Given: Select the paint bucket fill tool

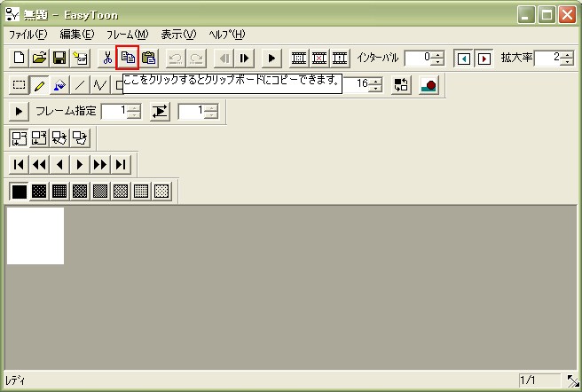Looking at the screenshot, I should click(x=59, y=85).
